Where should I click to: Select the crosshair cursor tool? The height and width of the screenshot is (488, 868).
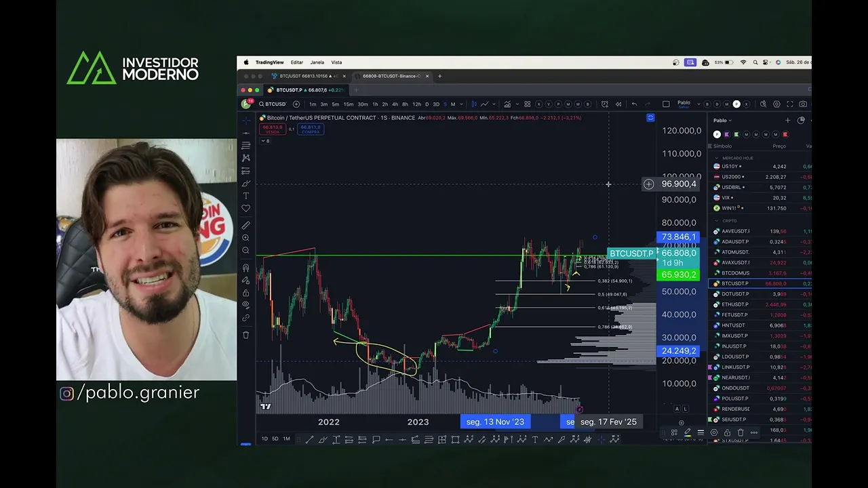(x=245, y=121)
